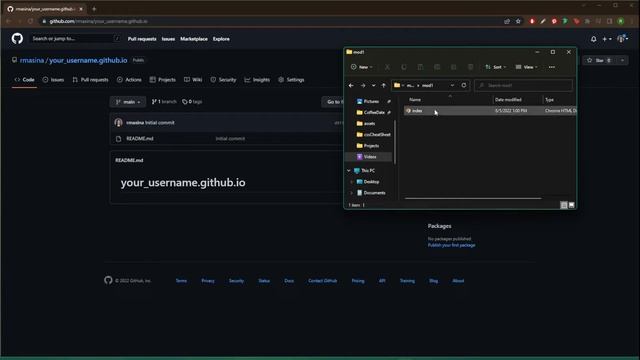Expand Desktop node in Explorer sidebar

pyautogui.click(x=351, y=182)
